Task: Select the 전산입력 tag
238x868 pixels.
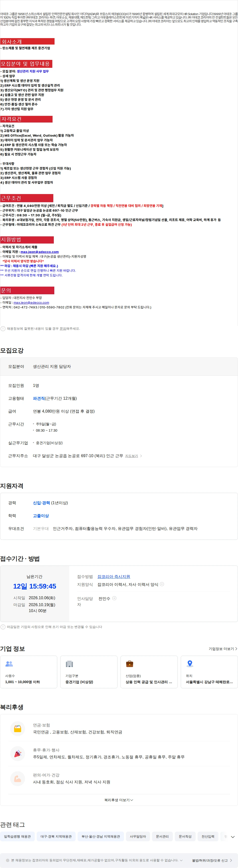Action: [x=208, y=836]
